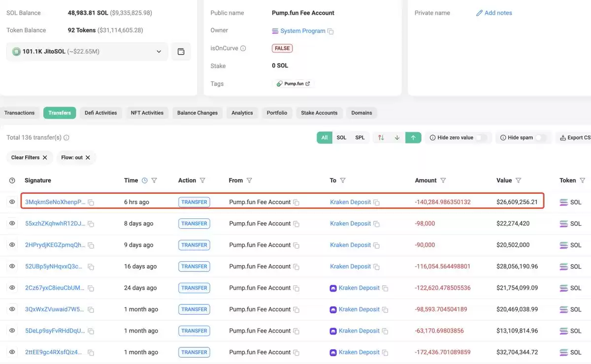This screenshot has height=364, width=591.
Task: Copy the 3QxWxZVuwaid7W5 signature
Action: click(91, 310)
